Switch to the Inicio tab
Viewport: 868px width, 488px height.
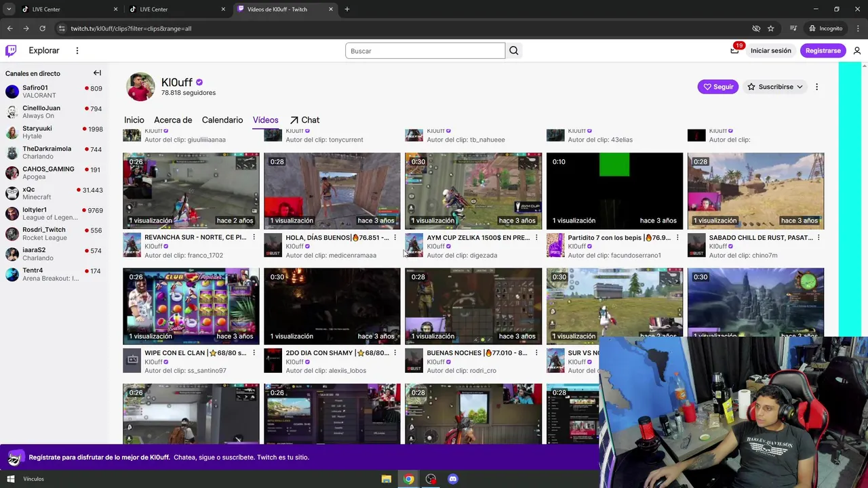134,120
